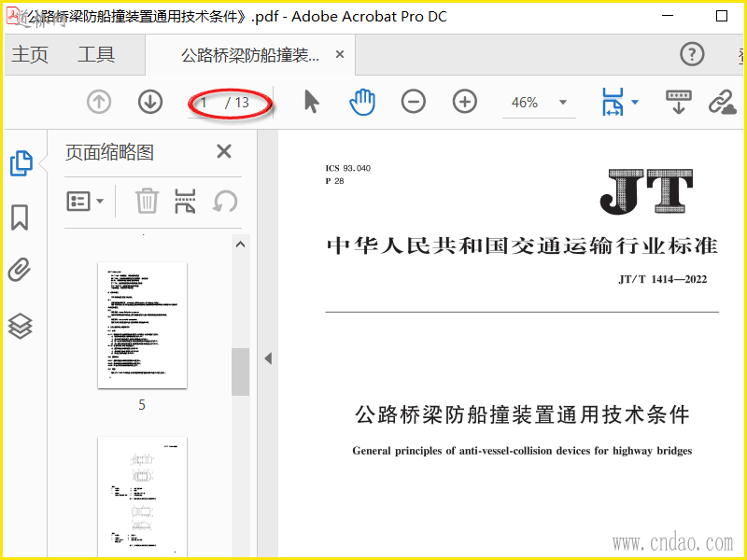Image resolution: width=747 pixels, height=560 pixels.
Task: Click the JT logo on the page
Action: (646, 191)
